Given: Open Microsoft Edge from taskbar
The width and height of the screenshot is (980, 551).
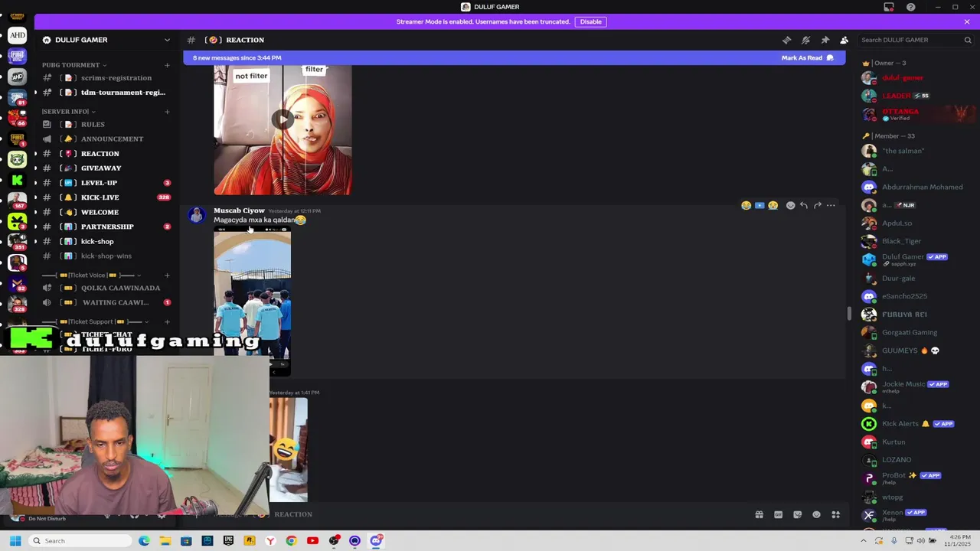Looking at the screenshot, I should pyautogui.click(x=144, y=541).
